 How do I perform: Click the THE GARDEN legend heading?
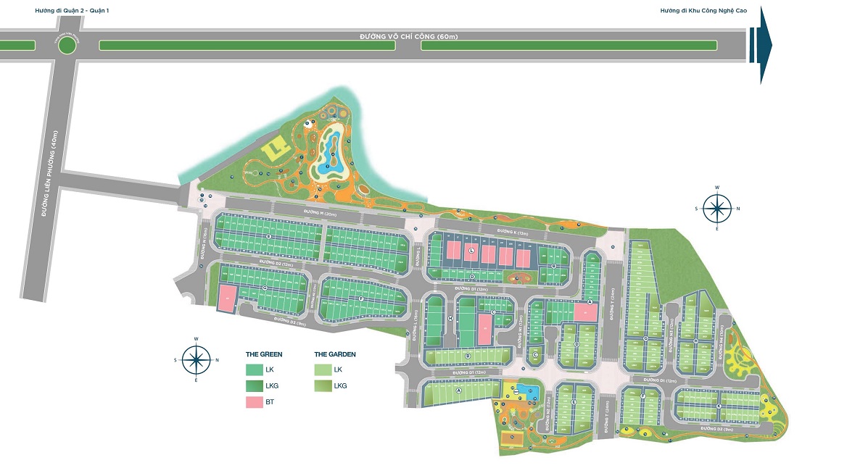335,354
